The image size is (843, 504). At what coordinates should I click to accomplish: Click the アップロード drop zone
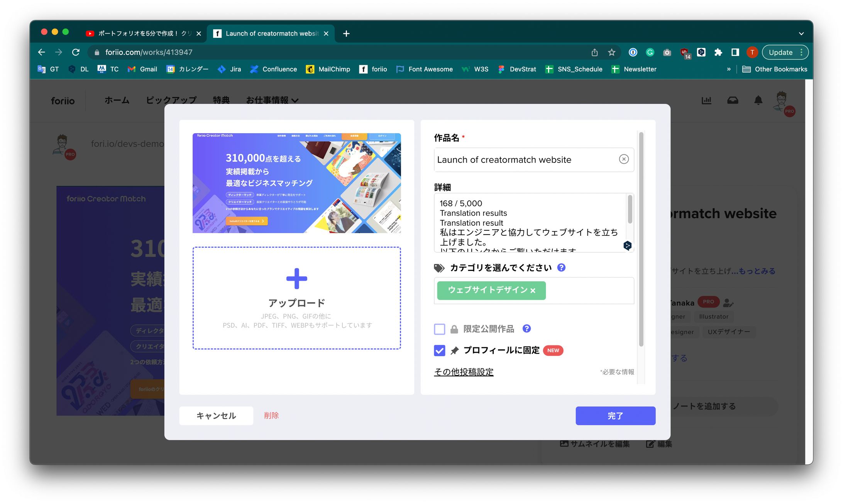(x=296, y=298)
